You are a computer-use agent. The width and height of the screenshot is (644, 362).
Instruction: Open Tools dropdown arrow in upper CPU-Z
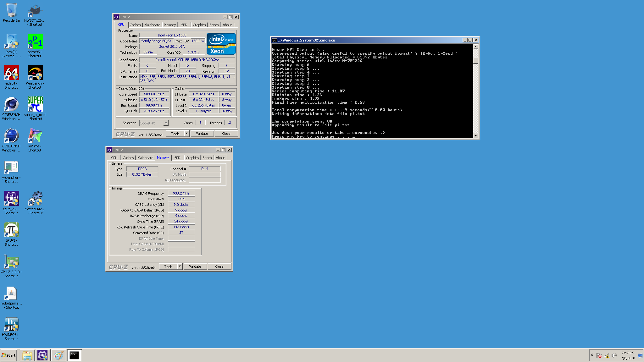coord(186,134)
